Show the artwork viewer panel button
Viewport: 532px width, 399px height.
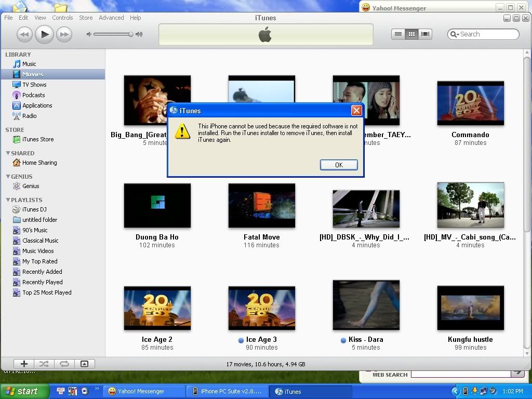(85, 364)
